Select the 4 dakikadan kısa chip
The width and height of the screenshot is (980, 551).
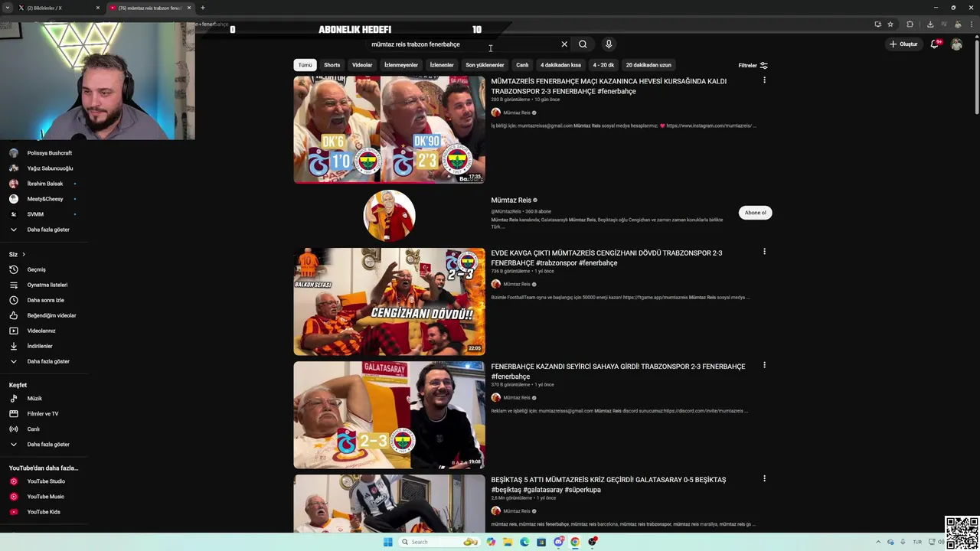560,65
